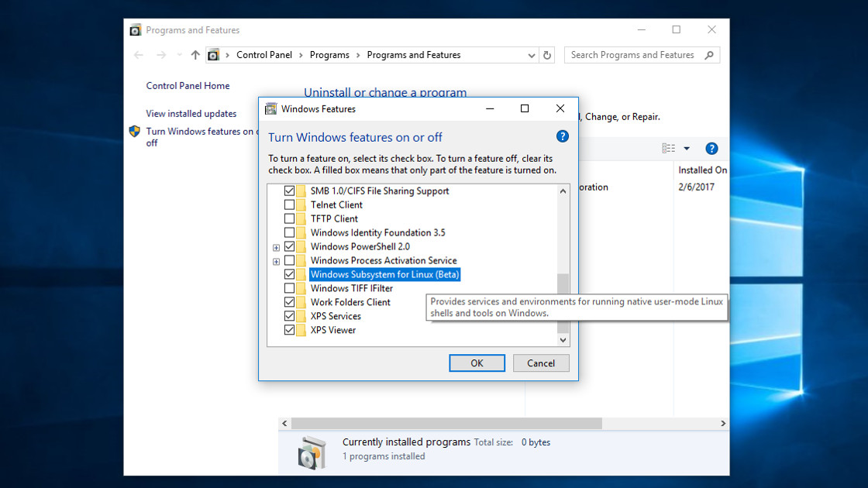Click Cancel in Windows Features dialog
Image resolution: width=868 pixels, height=488 pixels.
pyautogui.click(x=541, y=363)
